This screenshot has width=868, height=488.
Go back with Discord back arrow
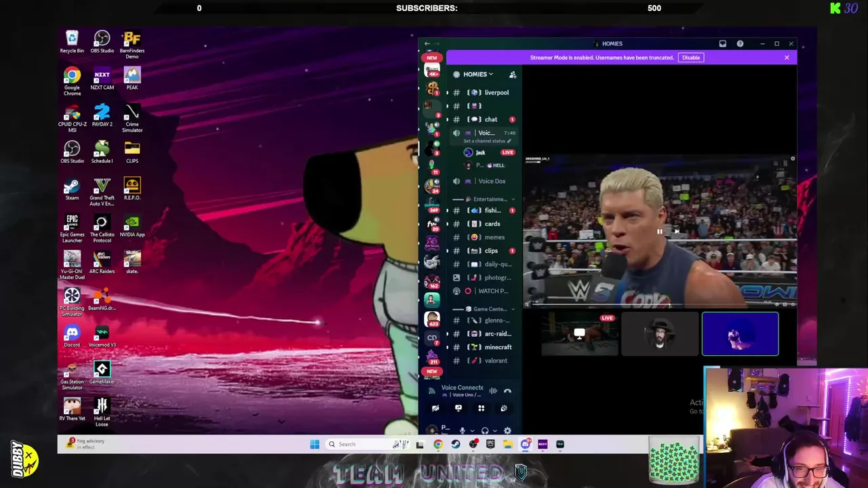(427, 43)
